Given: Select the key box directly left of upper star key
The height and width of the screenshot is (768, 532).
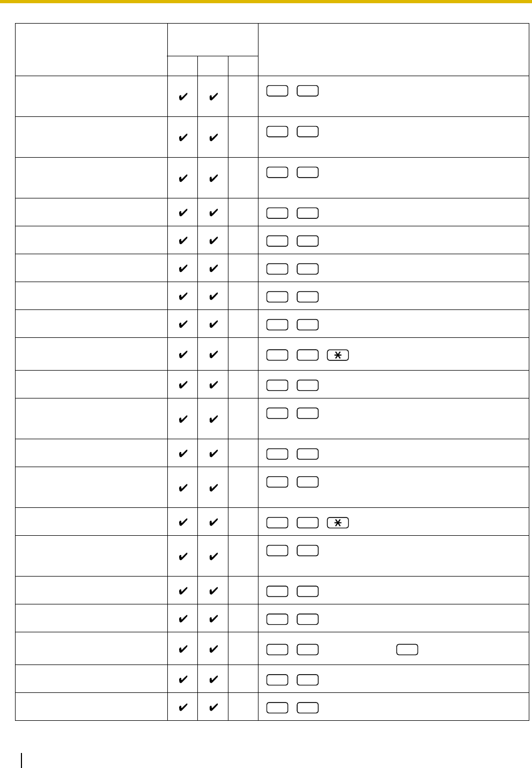Looking at the screenshot, I should coord(307,355).
